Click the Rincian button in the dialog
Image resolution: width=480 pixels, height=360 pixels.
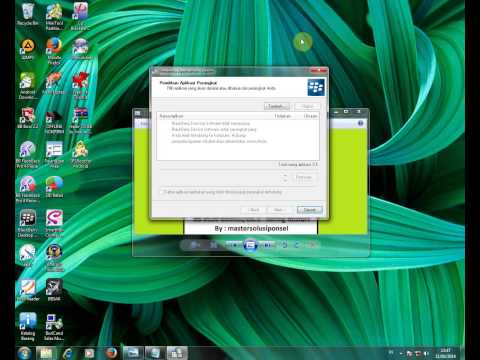(304, 177)
